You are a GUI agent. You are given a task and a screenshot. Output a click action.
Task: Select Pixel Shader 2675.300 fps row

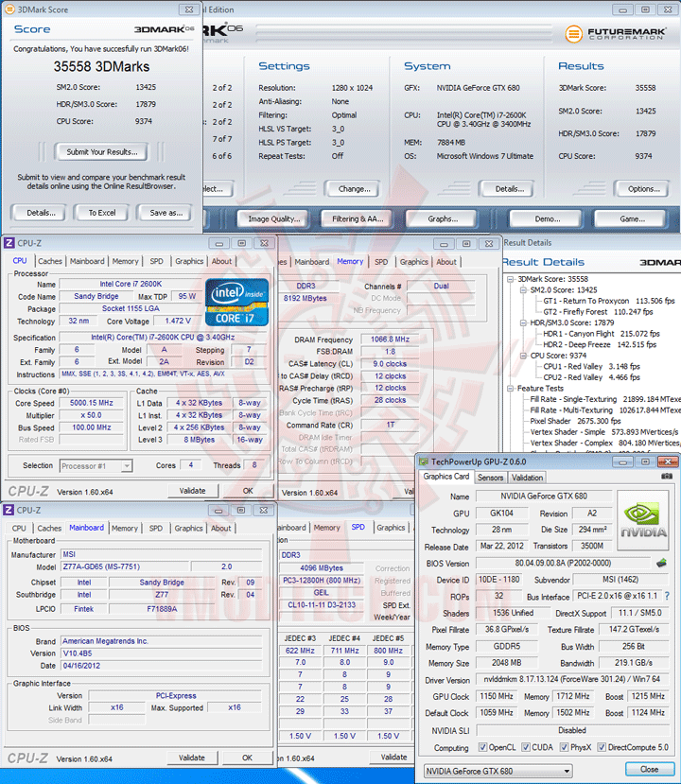pos(575,421)
